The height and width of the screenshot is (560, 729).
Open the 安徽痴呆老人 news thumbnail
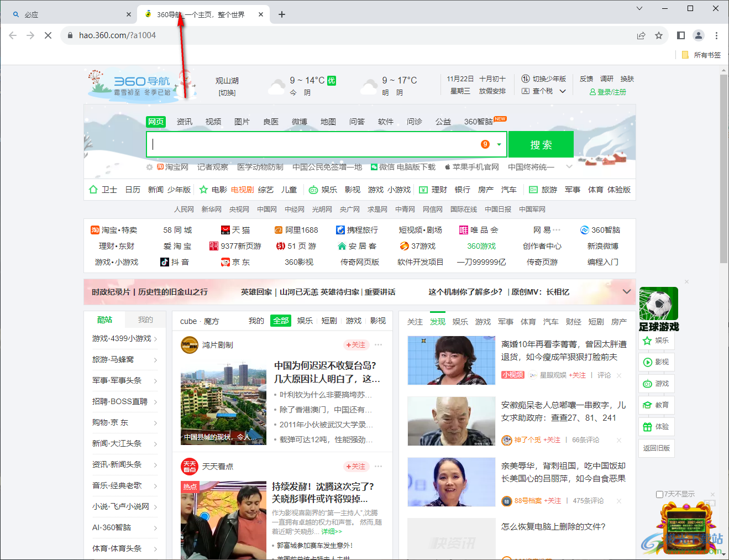451,421
